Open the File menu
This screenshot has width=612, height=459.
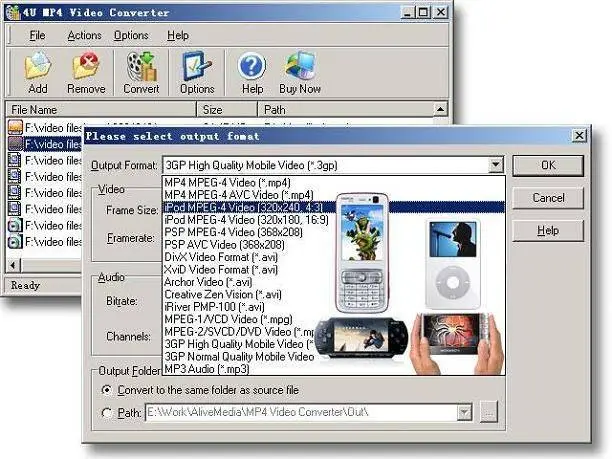(x=37, y=36)
